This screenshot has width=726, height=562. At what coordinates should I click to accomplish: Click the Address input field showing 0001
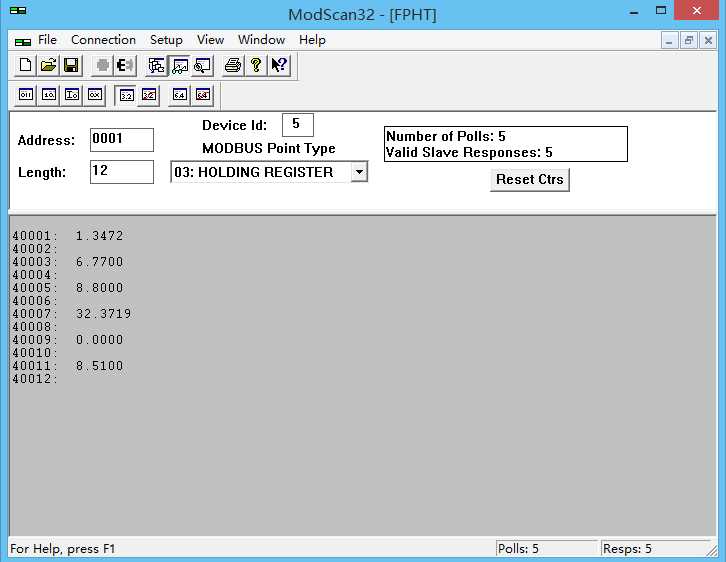pyautogui.click(x=122, y=140)
